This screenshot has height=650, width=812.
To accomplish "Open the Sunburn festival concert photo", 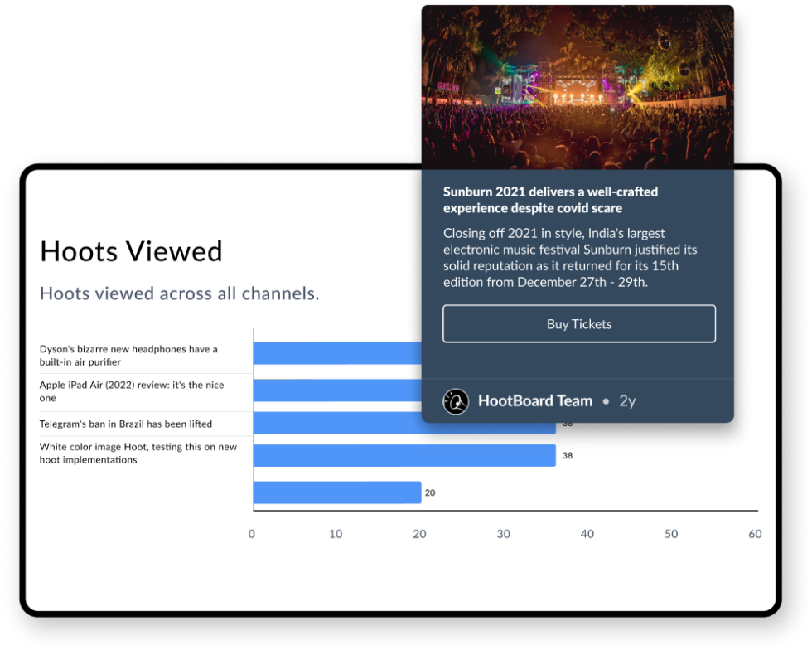I will pos(578,87).
